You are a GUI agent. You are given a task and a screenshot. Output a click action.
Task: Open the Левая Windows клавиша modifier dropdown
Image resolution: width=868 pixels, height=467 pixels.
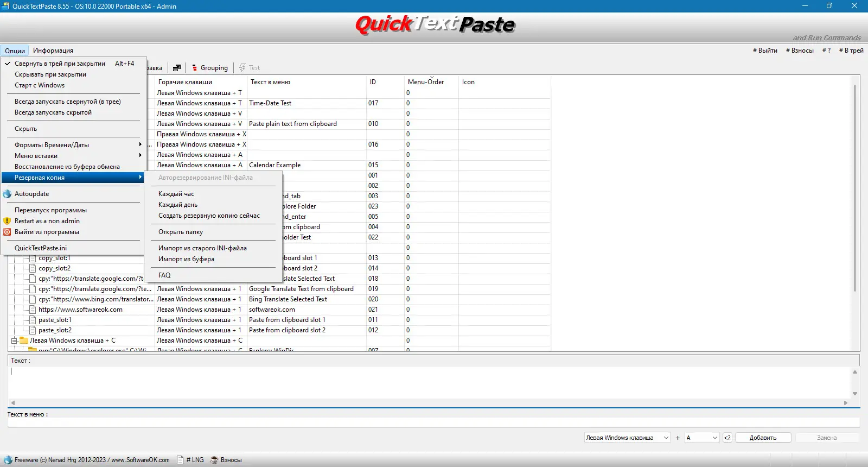coord(628,438)
